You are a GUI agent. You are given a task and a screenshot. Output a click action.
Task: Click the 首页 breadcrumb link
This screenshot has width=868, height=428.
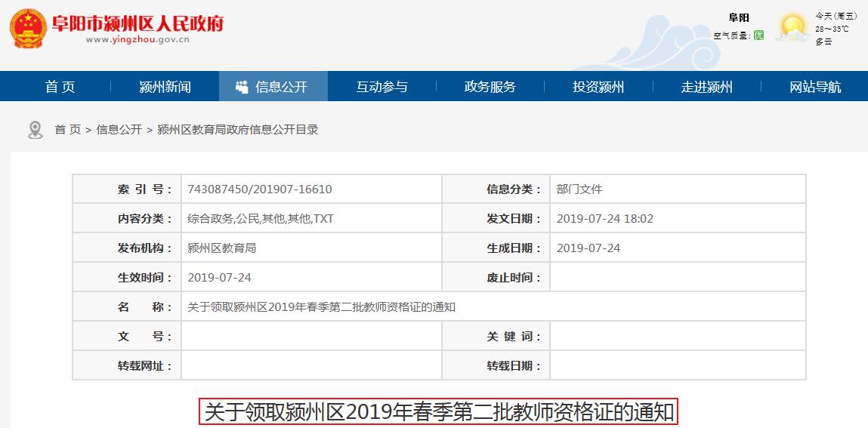(x=67, y=130)
